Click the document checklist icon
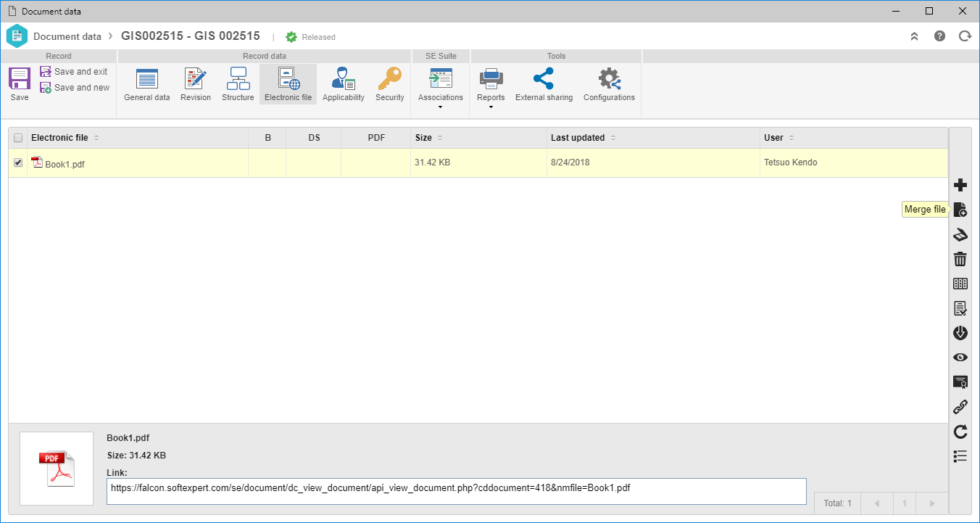The height and width of the screenshot is (523, 980). (x=960, y=308)
